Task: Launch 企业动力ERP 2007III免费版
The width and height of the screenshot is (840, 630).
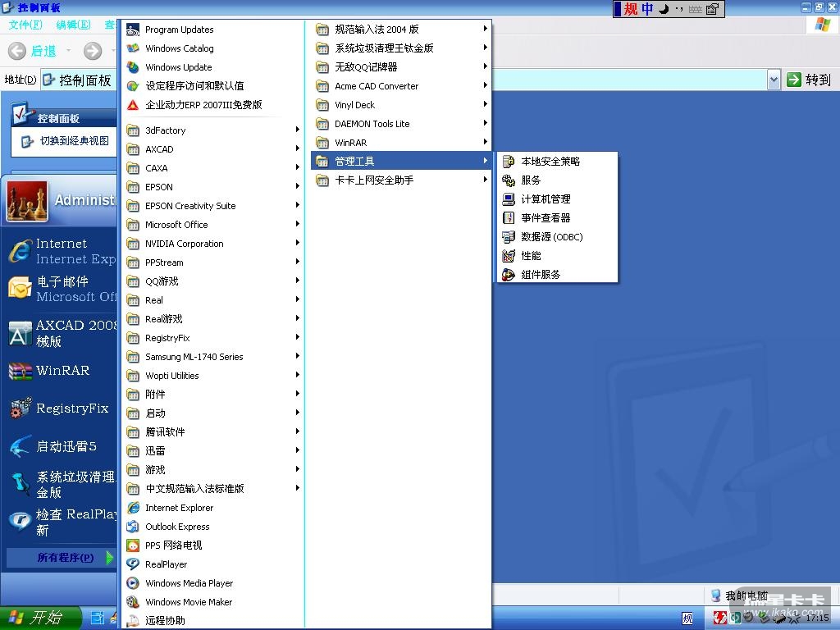Action: coord(203,105)
